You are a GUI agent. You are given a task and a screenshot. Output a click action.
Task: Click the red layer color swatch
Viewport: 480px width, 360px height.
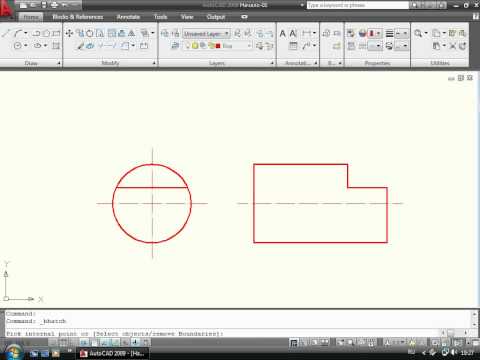(x=218, y=46)
